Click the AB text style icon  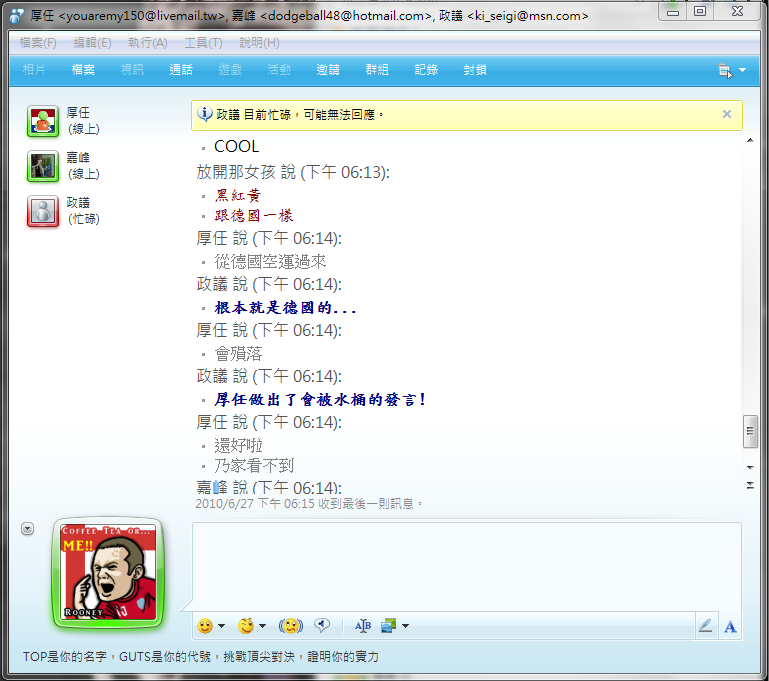[363, 626]
